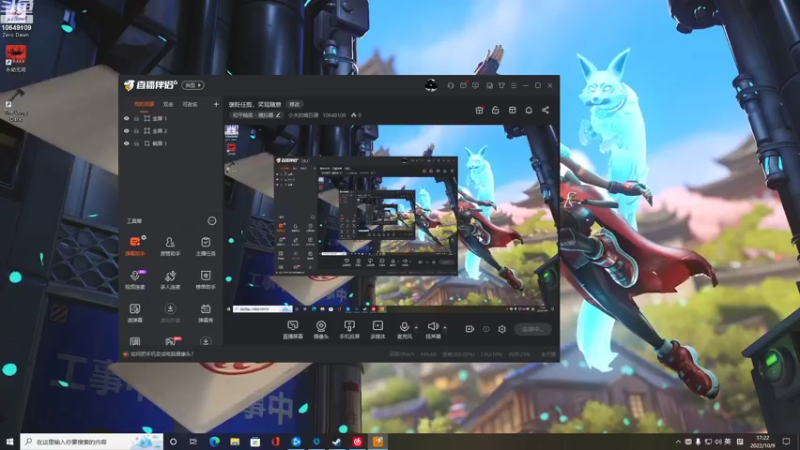Toggle lock for 全屏 1 layer
The height and width of the screenshot is (450, 800).
pyautogui.click(x=136, y=118)
